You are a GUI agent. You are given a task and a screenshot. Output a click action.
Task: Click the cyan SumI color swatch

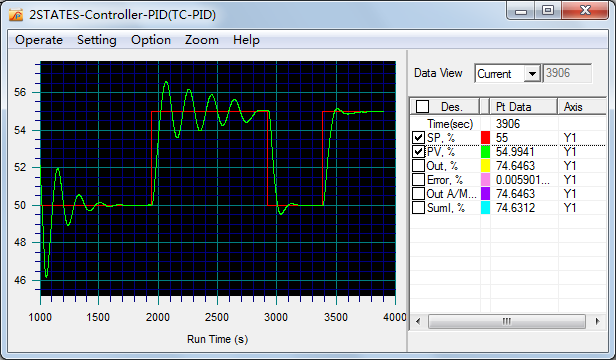486,208
